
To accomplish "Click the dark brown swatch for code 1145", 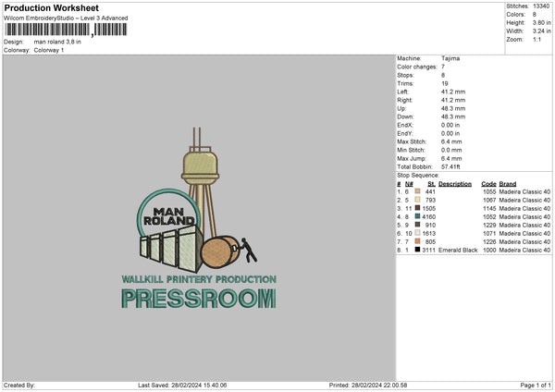I will coord(418,208).
